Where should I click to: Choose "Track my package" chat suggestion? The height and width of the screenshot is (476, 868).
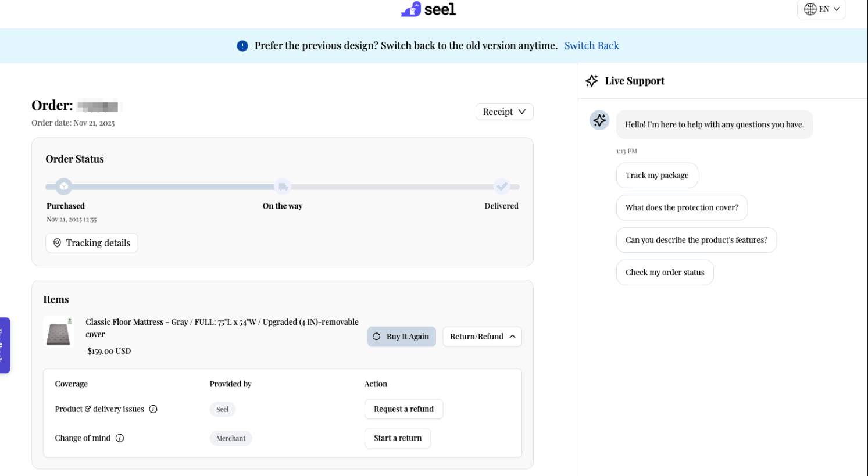click(x=657, y=176)
